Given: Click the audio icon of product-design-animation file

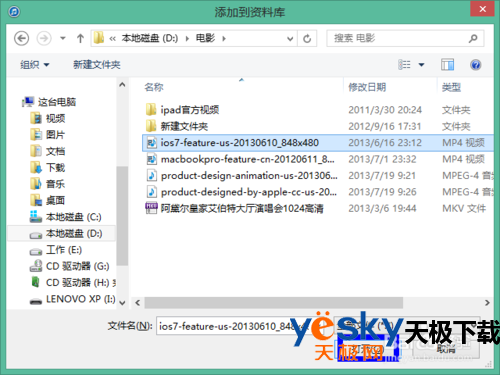Looking at the screenshot, I should (x=152, y=175).
